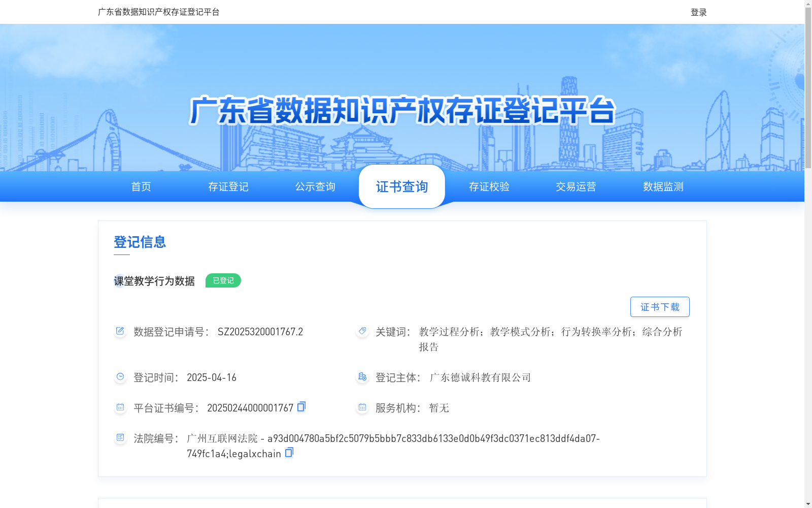Viewport: 812px width, 508px height.
Task: Click the document icon beside 法院编号
Action: click(x=120, y=438)
